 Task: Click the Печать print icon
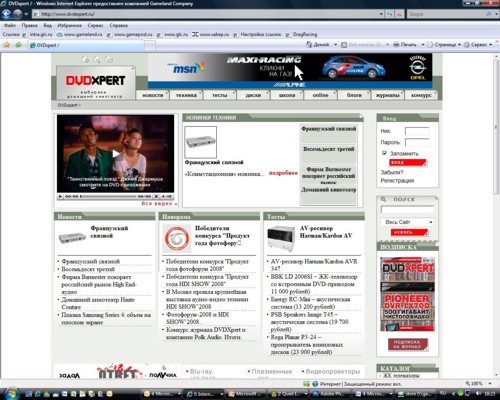[x=405, y=45]
